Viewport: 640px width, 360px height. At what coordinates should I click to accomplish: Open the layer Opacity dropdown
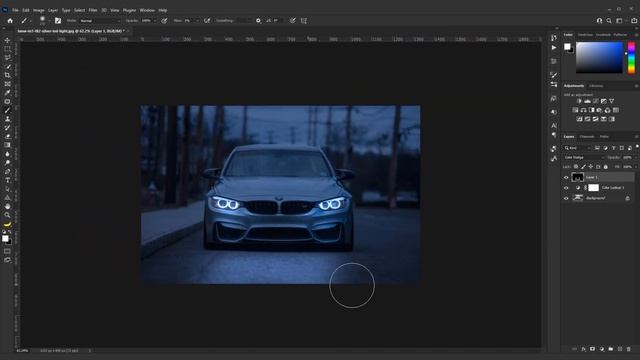pos(635,158)
